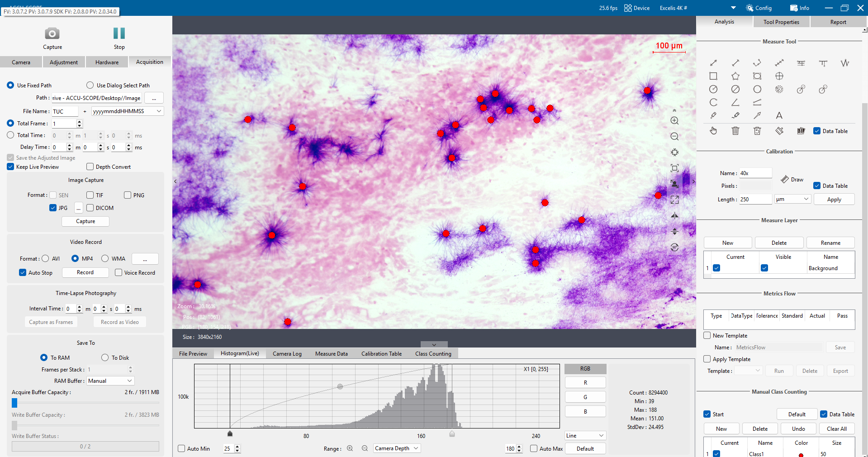Click the camera Capture icon

[x=52, y=33]
